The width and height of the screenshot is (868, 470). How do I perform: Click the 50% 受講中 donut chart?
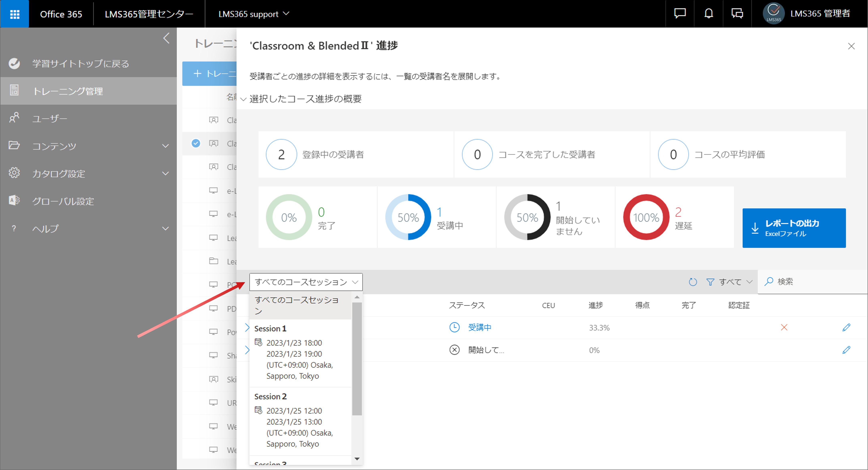408,217
